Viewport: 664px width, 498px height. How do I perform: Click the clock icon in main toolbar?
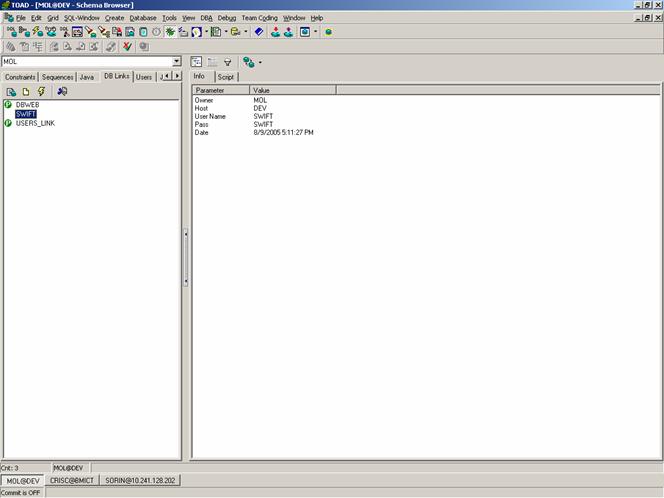pos(156,32)
